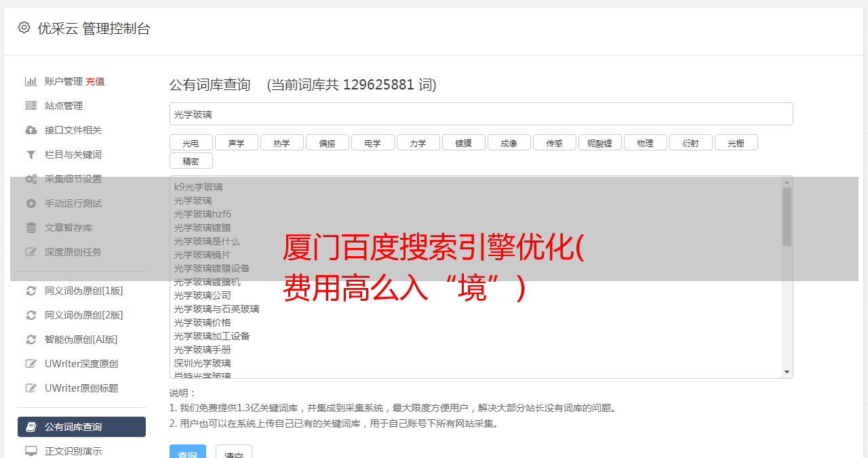
Task: Click the 光电 tag button
Action: [191, 142]
